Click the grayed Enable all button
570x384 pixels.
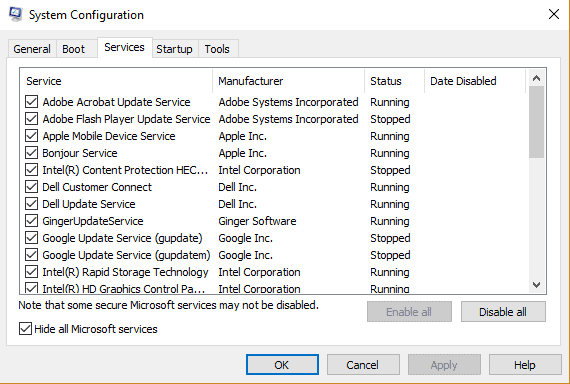(x=409, y=312)
